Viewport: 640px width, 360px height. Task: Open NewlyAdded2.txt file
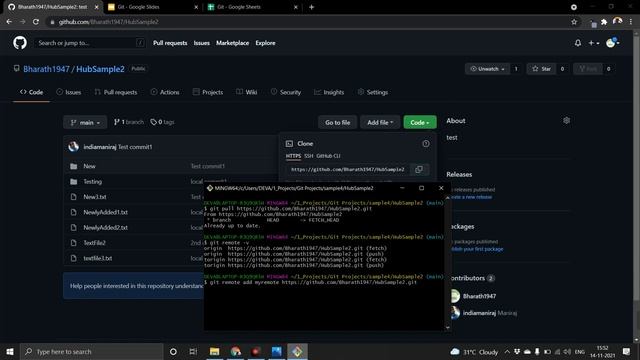click(x=105, y=227)
